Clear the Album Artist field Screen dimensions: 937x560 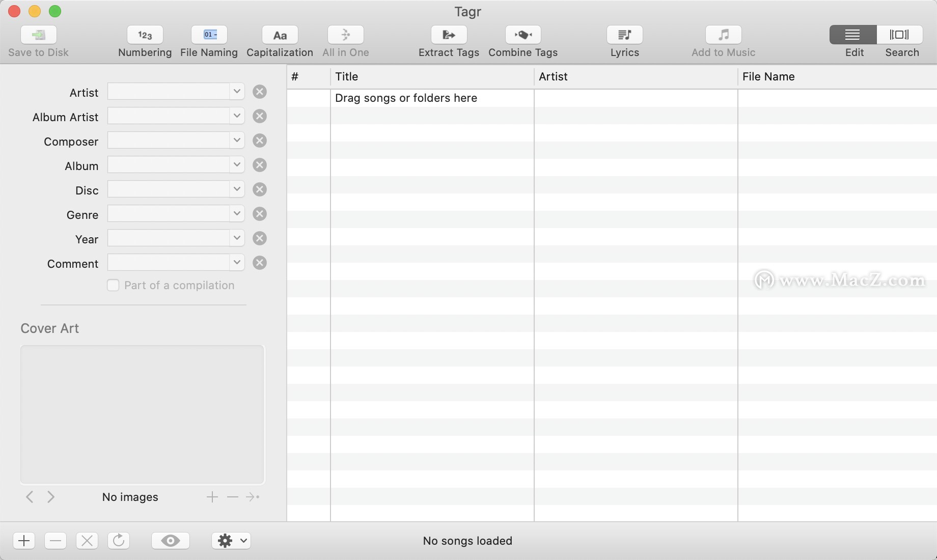[x=260, y=116]
